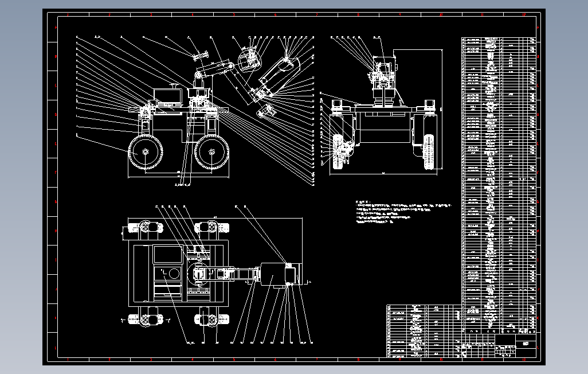
Task: Select the circled gripper detail on arm end
Action: click(249, 59)
